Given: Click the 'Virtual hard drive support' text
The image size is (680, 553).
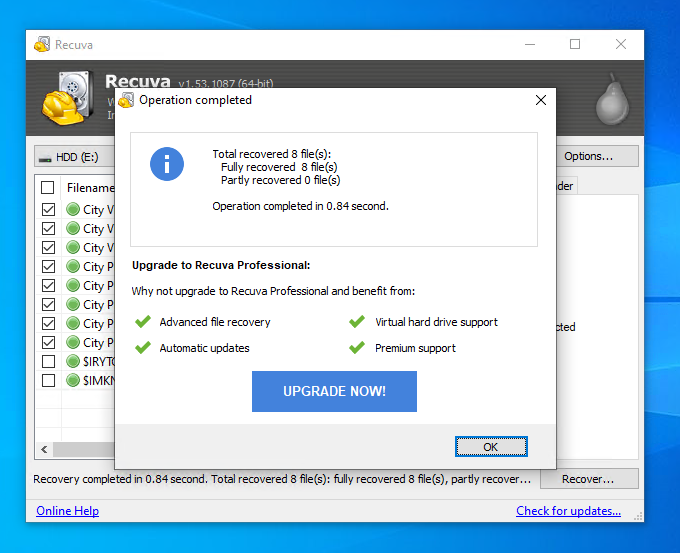Looking at the screenshot, I should [x=436, y=322].
